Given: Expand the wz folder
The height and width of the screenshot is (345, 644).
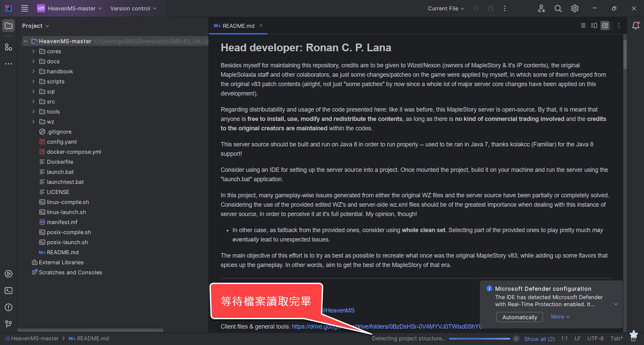Looking at the screenshot, I should click(x=33, y=122).
